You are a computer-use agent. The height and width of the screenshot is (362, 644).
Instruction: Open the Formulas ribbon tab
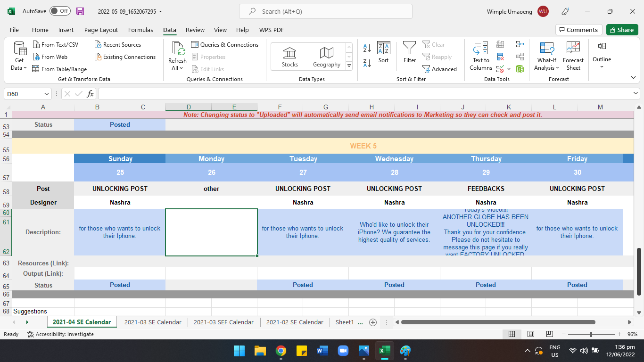(140, 30)
